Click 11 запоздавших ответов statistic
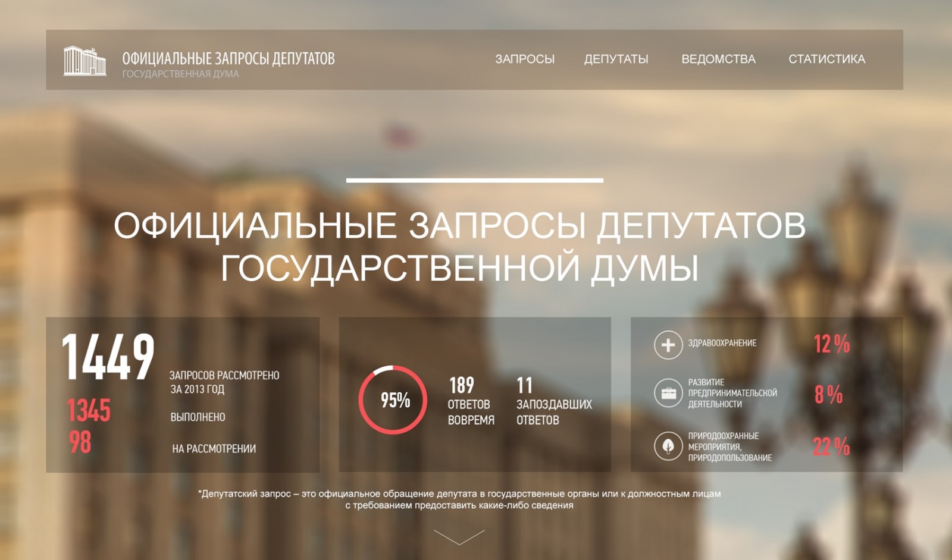The width and height of the screenshot is (952, 560). point(554,401)
